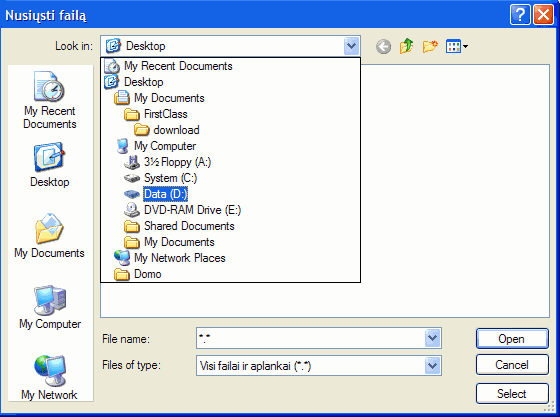Viewport: 560px width, 417px height.
Task: Expand the Files of type dropdown
Action: tap(432, 365)
